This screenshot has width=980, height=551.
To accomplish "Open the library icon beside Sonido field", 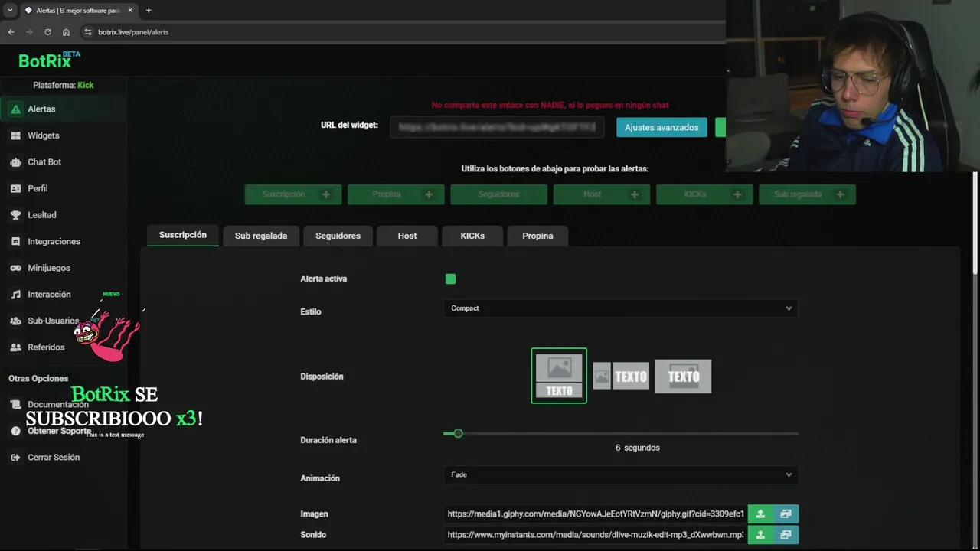I will point(786,535).
